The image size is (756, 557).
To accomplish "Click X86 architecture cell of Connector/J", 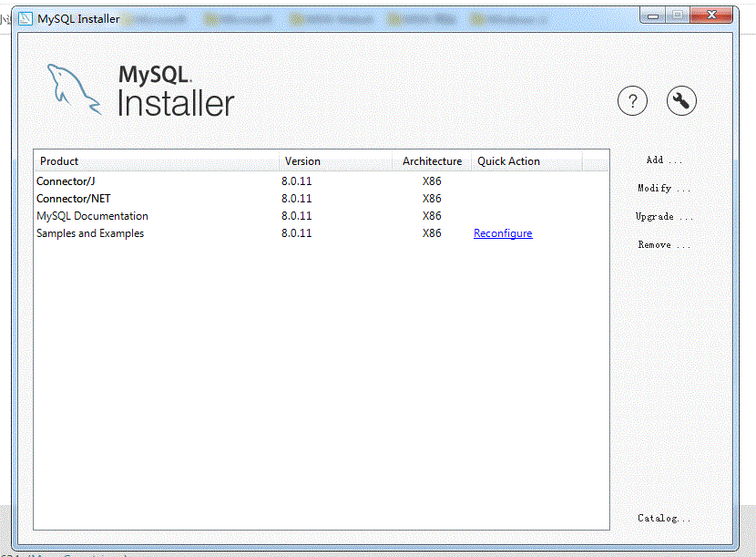I will 432,181.
